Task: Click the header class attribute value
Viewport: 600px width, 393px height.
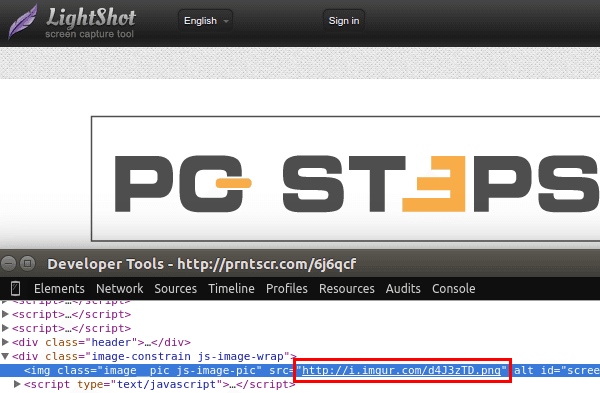Action: pyautogui.click(x=111, y=342)
